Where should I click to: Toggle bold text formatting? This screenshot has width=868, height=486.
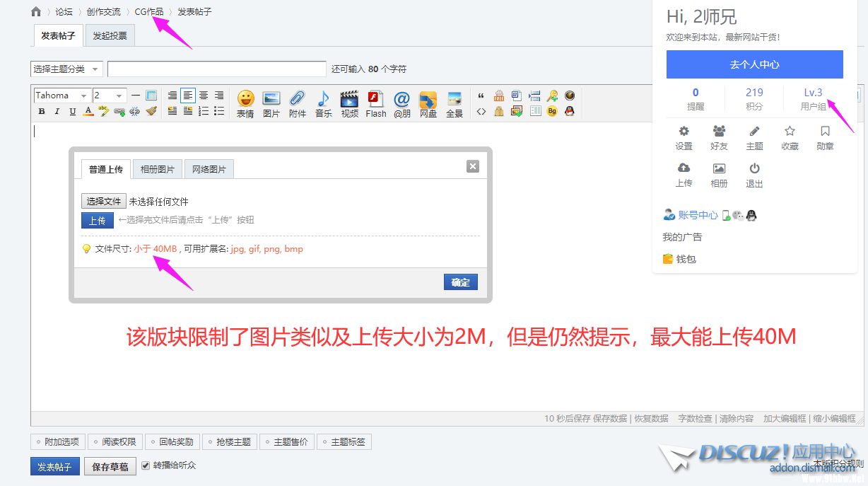42,111
